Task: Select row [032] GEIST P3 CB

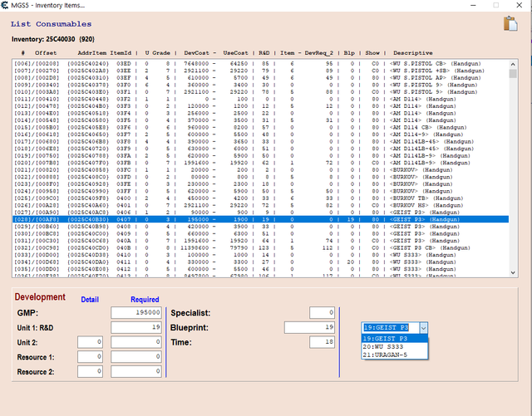Action: point(260,247)
